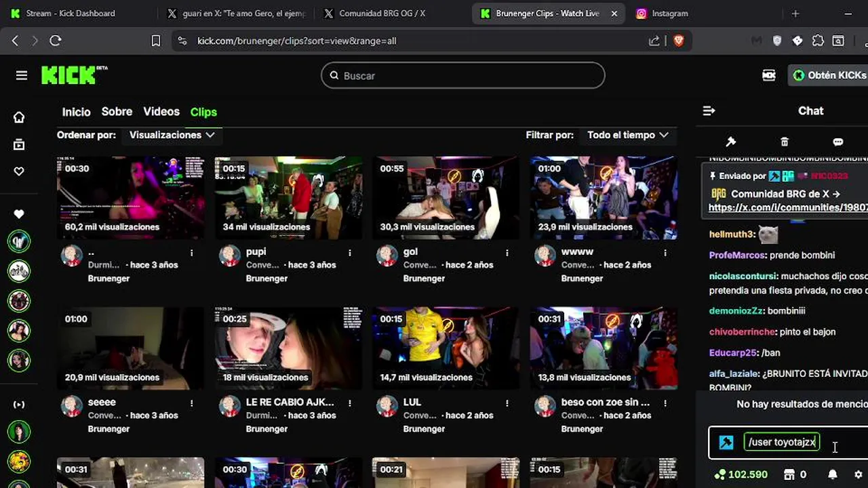Go to Home in the Kick sidebar

(19, 117)
